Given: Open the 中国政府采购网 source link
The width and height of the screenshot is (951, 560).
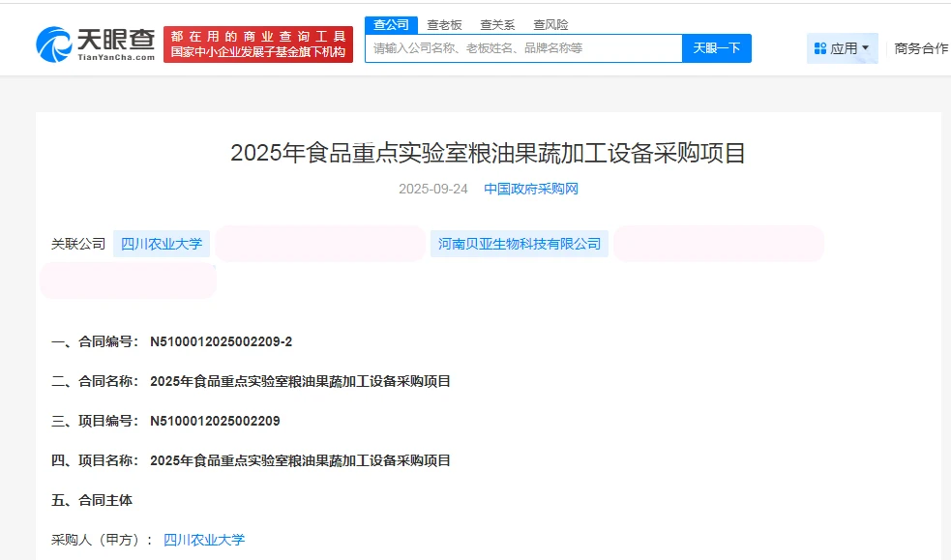Looking at the screenshot, I should click(531, 189).
